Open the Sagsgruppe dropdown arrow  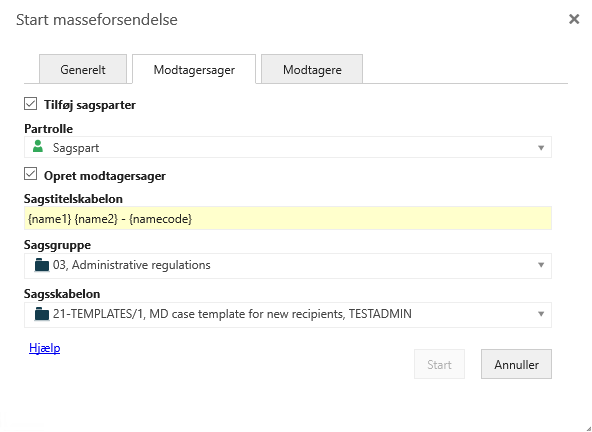[541, 265]
